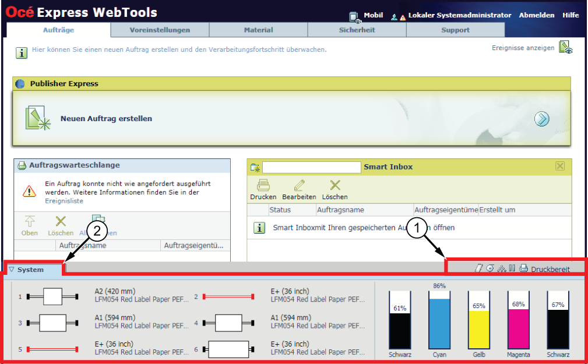Open the Hilfe help link

(x=571, y=15)
